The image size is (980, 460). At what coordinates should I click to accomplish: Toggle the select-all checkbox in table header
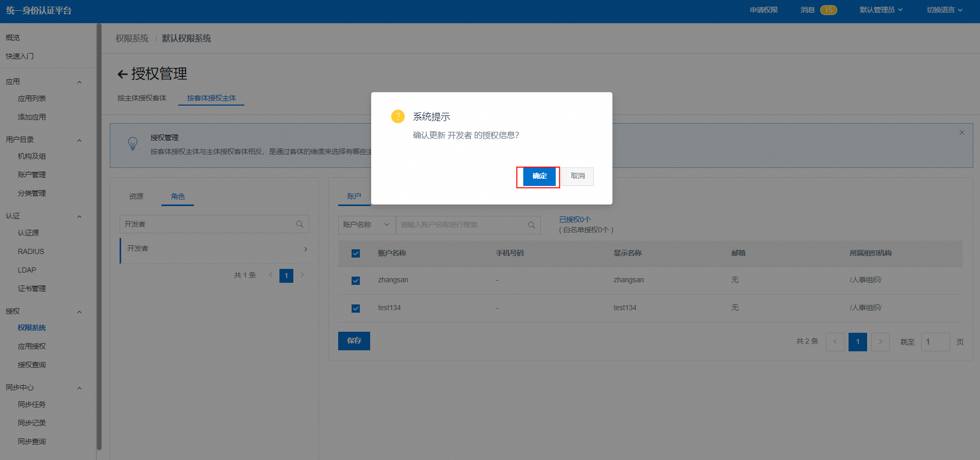[356, 253]
